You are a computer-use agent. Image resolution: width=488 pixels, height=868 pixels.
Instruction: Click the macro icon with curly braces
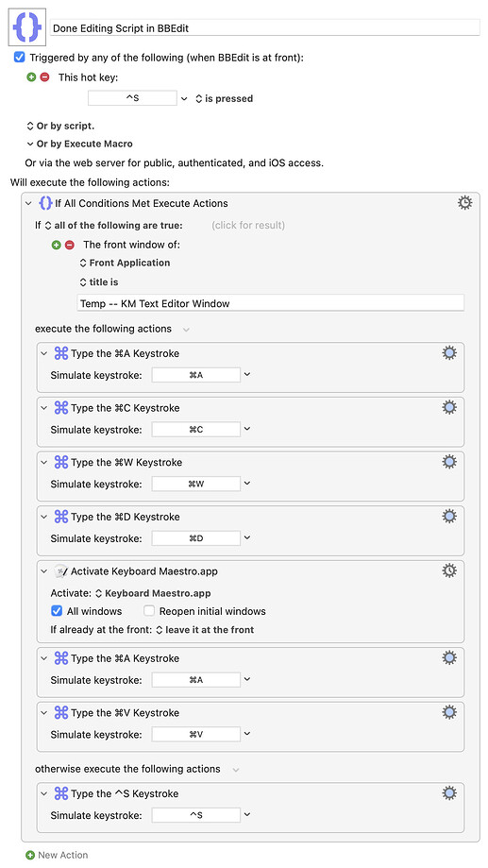26,27
